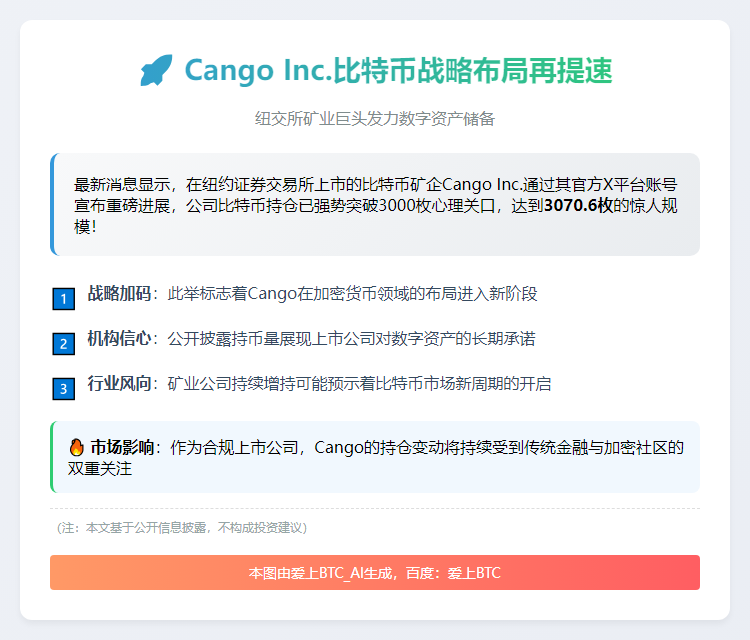750x640 pixels.
Task: Click the text 双重关注 in market impact box
Action: (99, 468)
